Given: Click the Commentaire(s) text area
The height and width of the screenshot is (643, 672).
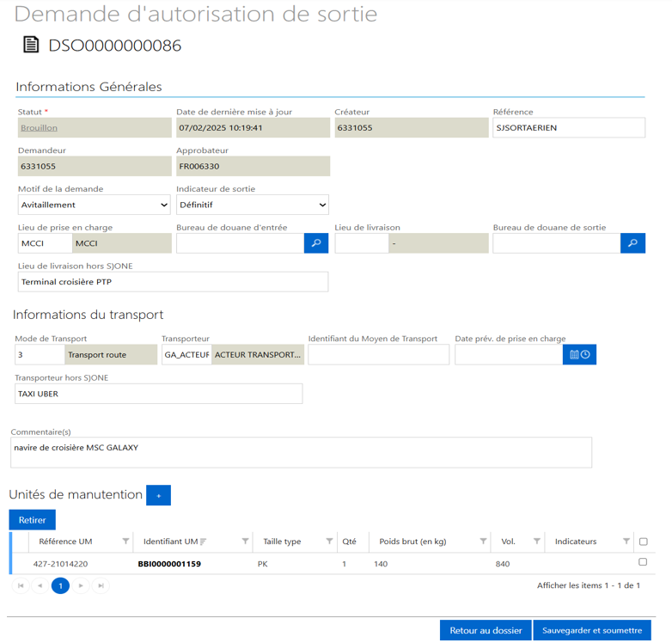Looking at the screenshot, I should [301, 452].
